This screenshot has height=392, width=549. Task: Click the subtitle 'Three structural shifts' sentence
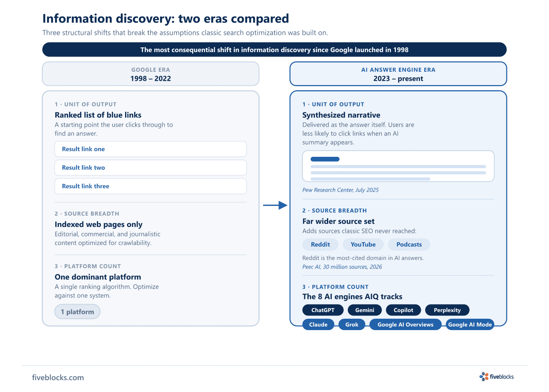coord(185,33)
